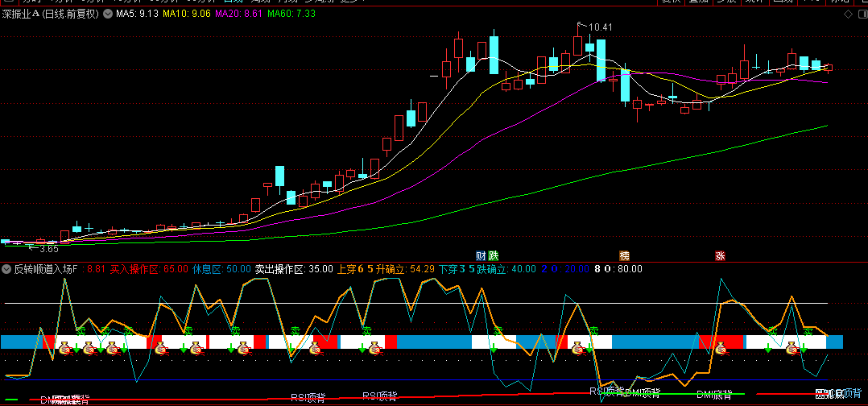868x406 pixels.
Task: Click the red 涨 marker icon
Action: [720, 255]
